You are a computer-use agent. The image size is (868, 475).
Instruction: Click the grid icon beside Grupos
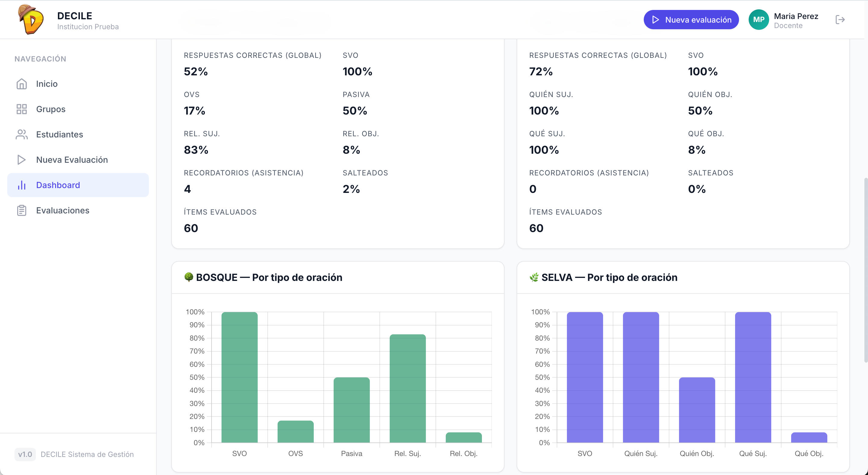point(22,109)
